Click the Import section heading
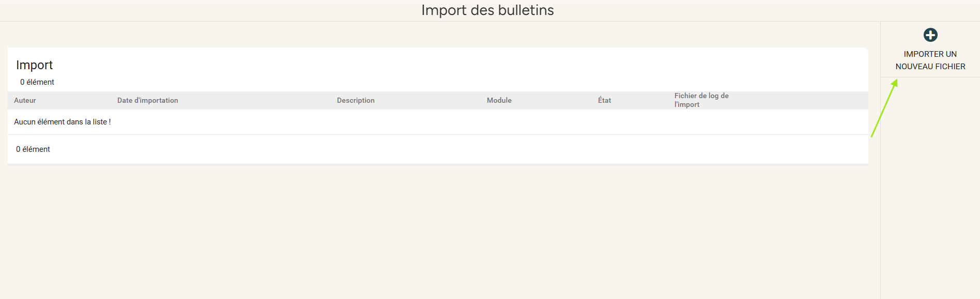 click(x=35, y=65)
